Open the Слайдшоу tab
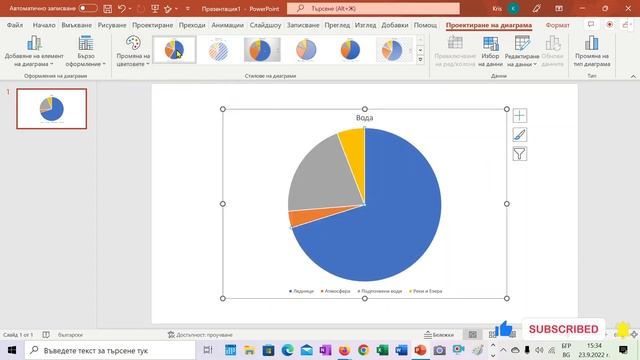640x360 pixels. point(265,25)
